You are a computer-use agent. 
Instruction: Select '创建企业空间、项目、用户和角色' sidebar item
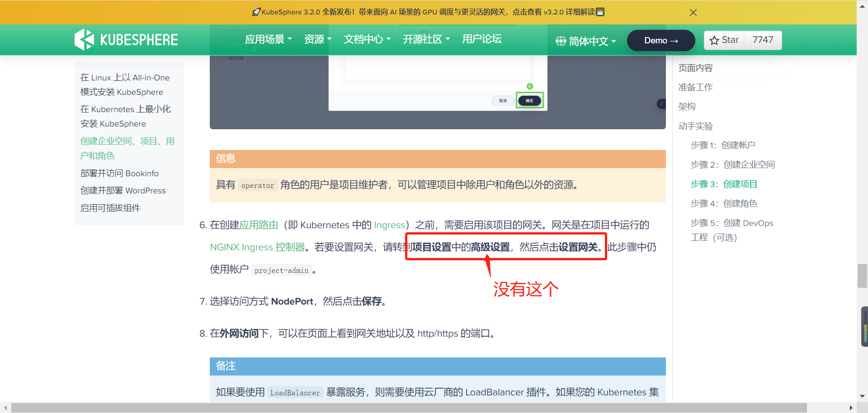click(127, 148)
